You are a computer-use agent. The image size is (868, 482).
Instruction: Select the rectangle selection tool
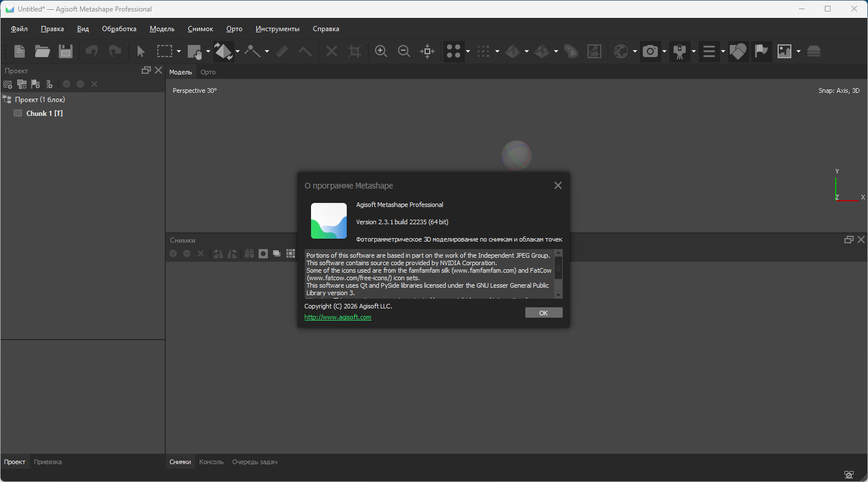point(165,51)
